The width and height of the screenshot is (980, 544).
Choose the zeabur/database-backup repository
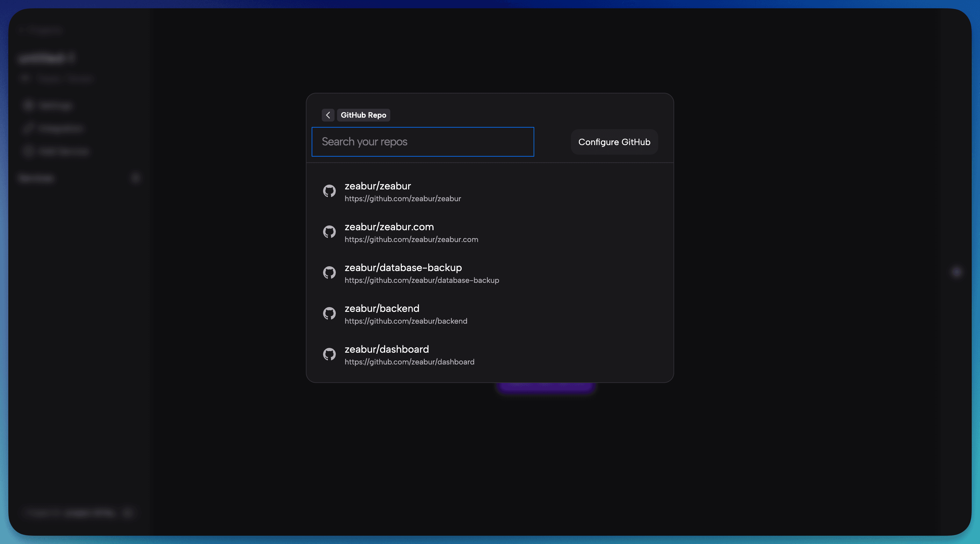point(403,268)
